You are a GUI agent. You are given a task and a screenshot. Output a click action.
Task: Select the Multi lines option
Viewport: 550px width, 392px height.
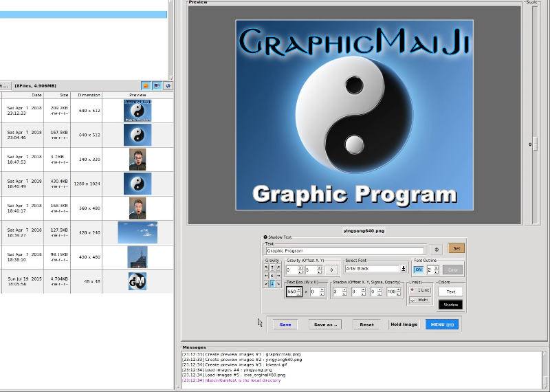click(420, 300)
